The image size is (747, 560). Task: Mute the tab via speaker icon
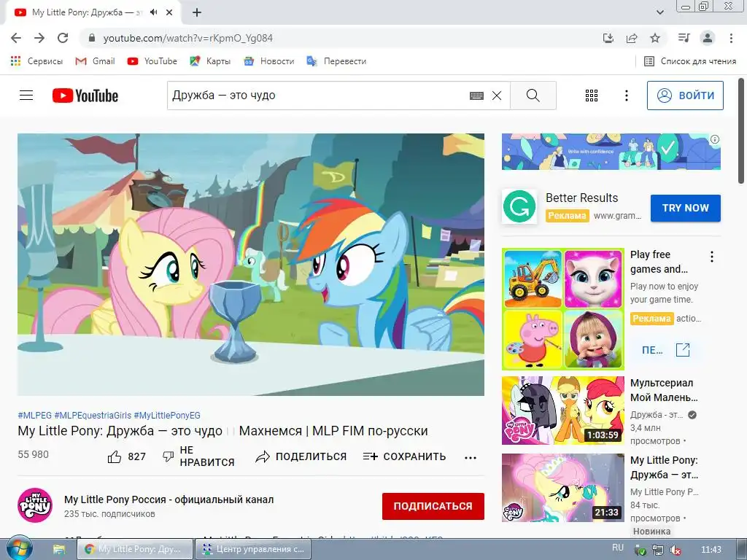point(153,12)
